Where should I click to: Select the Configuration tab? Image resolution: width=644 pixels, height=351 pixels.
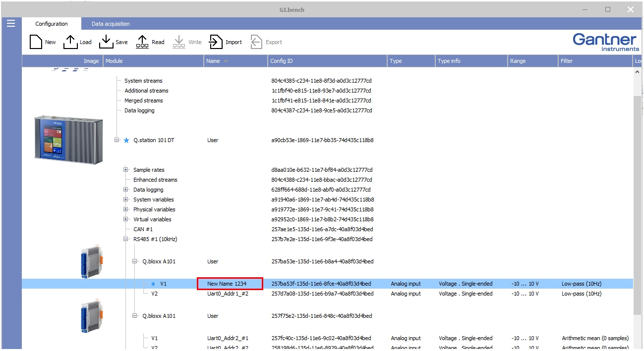[51, 23]
